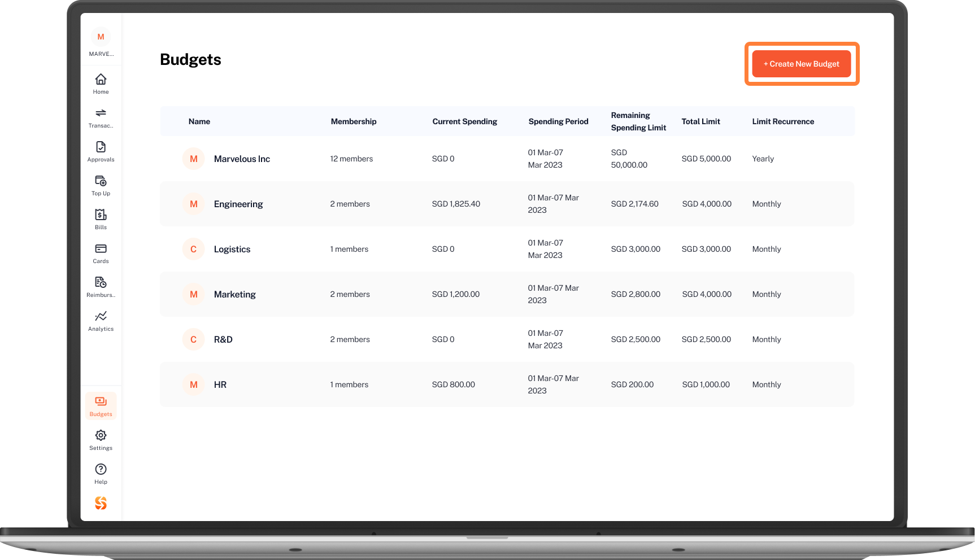Viewport: 975px width, 560px height.
Task: Click the Engineering budget avatar circle
Action: click(x=193, y=204)
